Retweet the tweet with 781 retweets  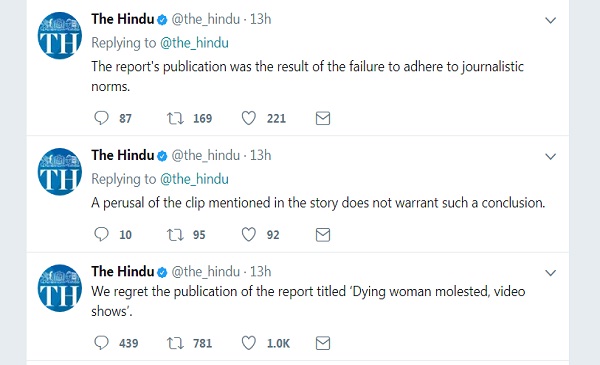tap(175, 343)
